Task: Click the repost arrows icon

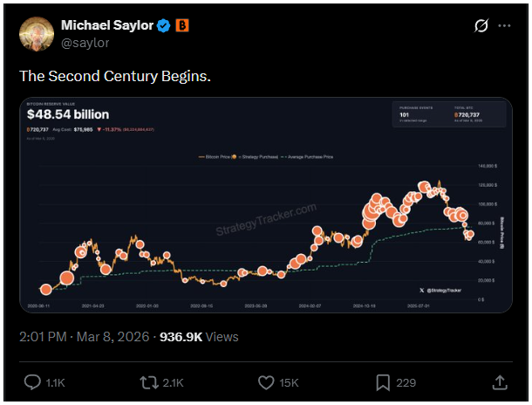Action: coord(150,382)
